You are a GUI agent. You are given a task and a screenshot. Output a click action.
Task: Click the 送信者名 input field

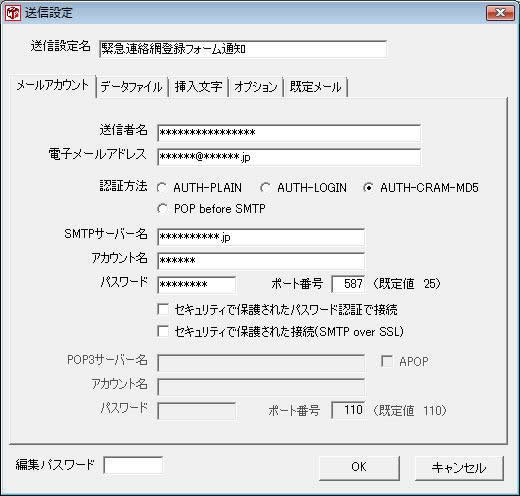(289, 133)
